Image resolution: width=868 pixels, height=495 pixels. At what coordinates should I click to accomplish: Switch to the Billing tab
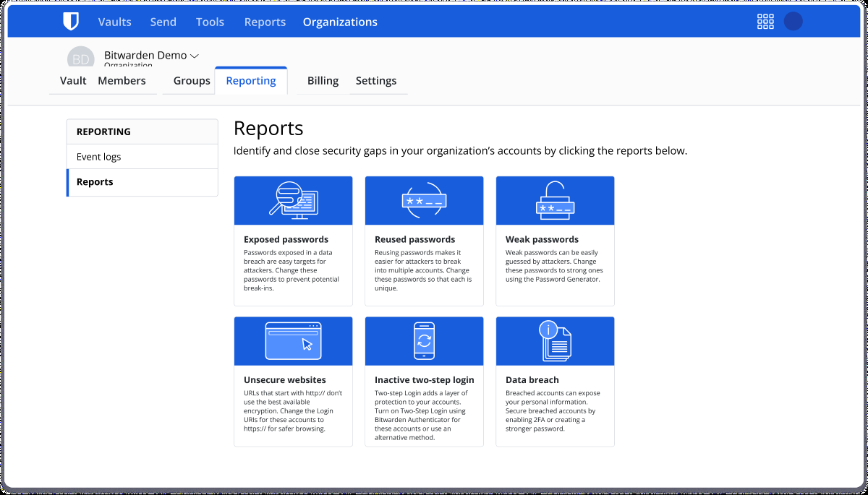click(x=323, y=81)
